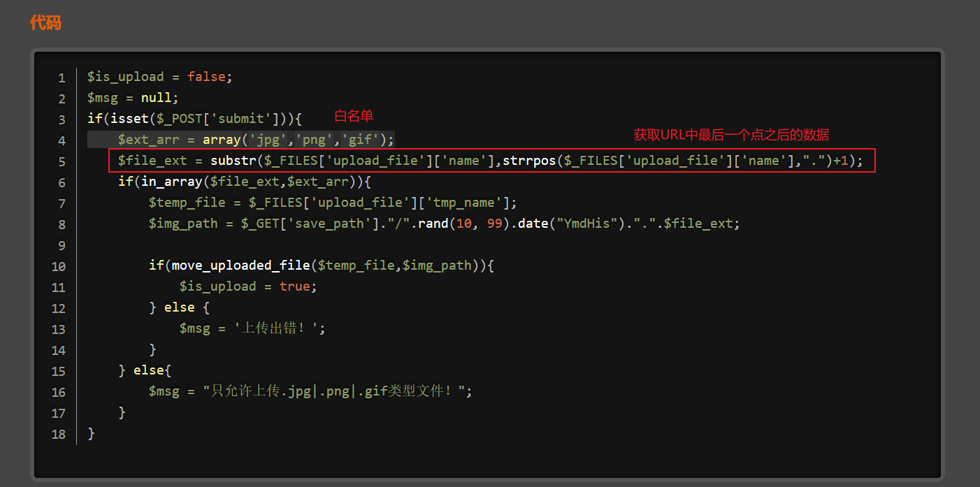
Task: Select line number 15 in the gutter
Action: tap(59, 371)
